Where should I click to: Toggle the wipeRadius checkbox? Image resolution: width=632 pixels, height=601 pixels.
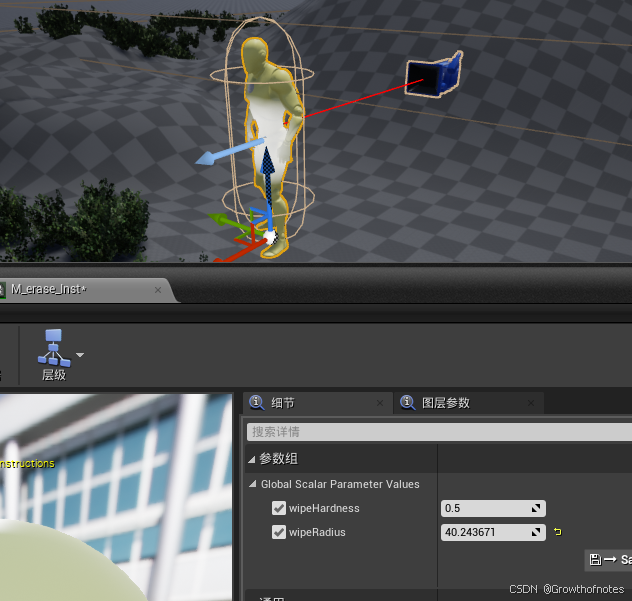click(x=279, y=532)
